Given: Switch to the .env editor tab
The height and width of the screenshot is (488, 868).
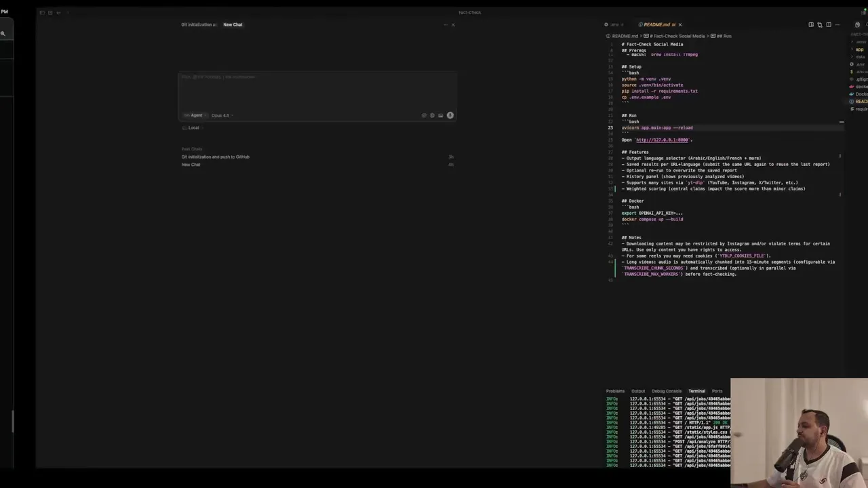Looking at the screenshot, I should (614, 24).
